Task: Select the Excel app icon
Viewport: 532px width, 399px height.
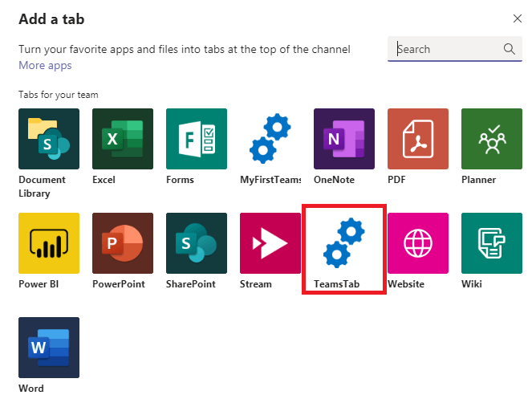Action: [123, 139]
